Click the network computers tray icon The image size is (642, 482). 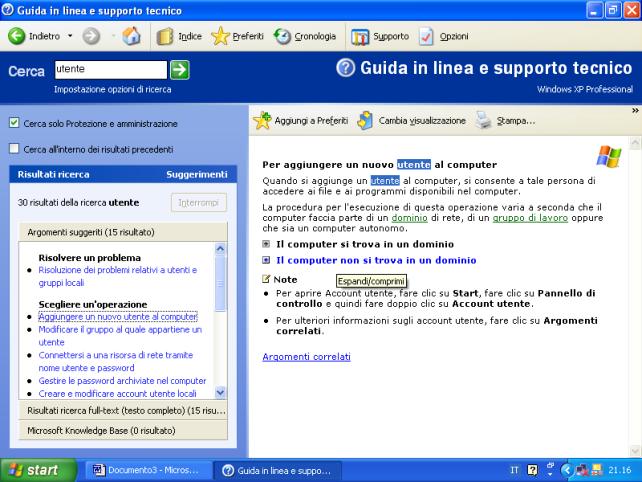582,470
